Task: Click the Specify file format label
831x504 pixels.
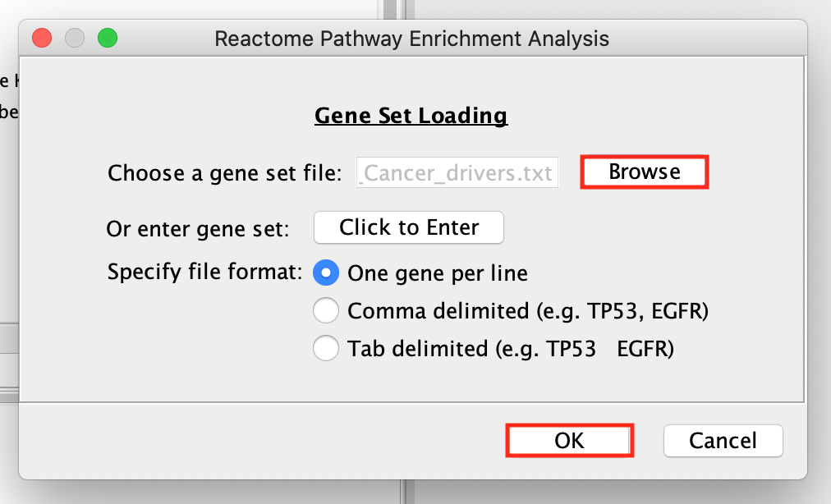Action: pos(205,271)
